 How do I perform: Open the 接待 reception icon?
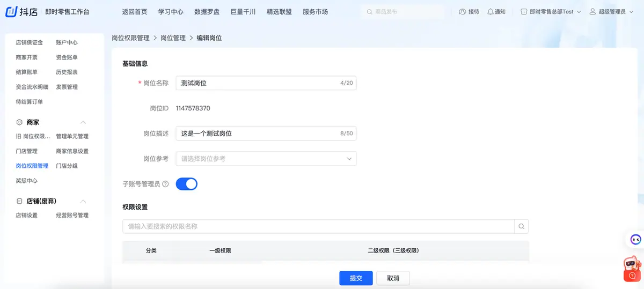pos(463,12)
